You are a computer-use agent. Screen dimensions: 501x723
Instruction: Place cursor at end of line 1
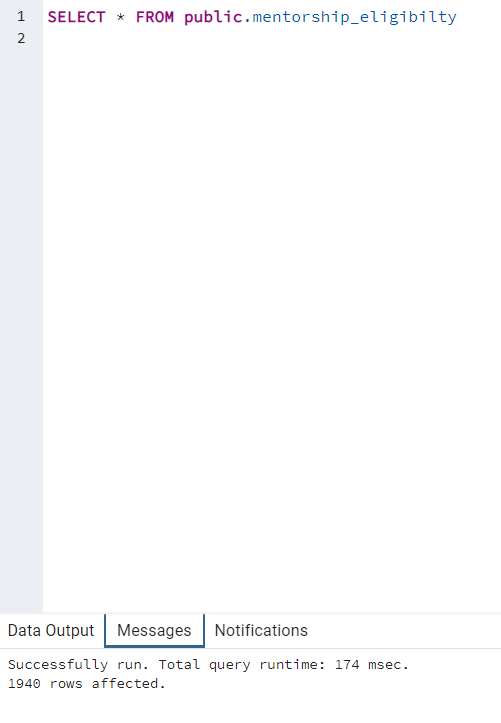tap(458, 17)
